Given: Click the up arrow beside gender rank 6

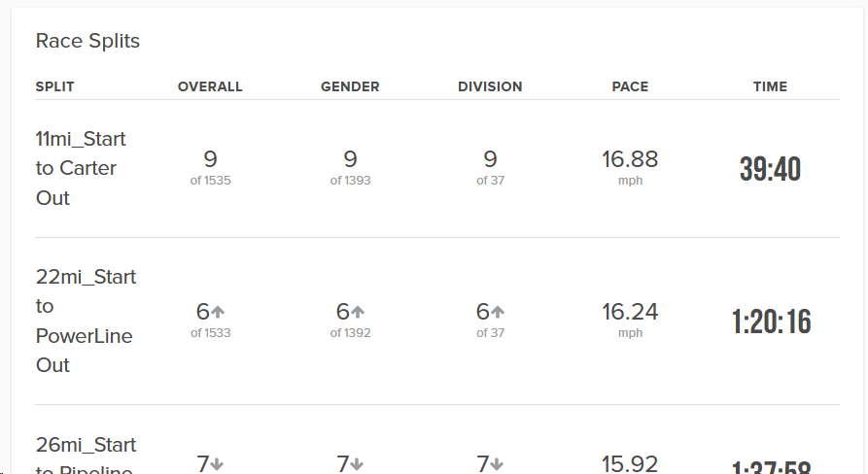Looking at the screenshot, I should tap(358, 312).
